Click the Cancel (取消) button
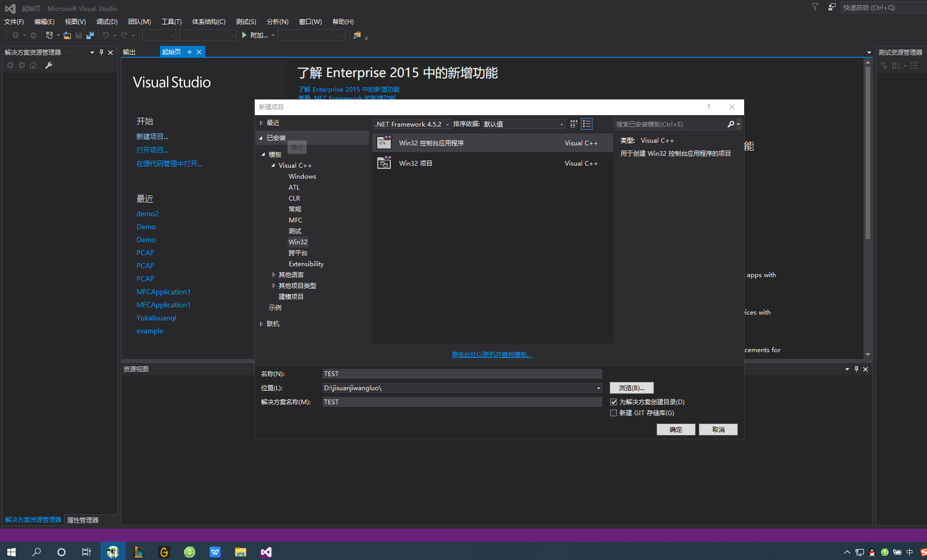 coord(718,429)
